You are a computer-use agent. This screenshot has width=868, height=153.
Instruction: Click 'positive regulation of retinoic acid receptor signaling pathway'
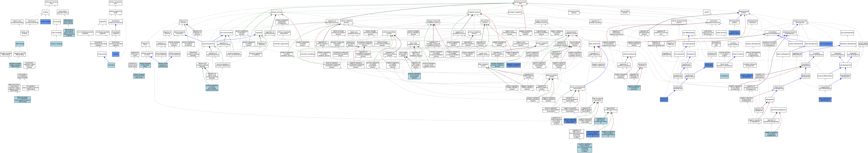[x=212, y=88]
